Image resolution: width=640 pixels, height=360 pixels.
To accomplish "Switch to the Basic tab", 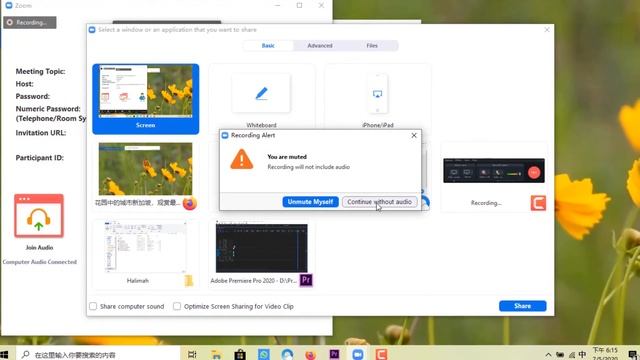I will click(x=268, y=46).
